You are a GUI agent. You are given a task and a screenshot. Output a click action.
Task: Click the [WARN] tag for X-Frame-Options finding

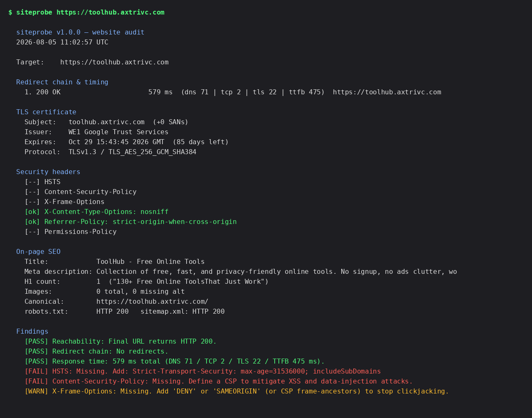point(37,391)
